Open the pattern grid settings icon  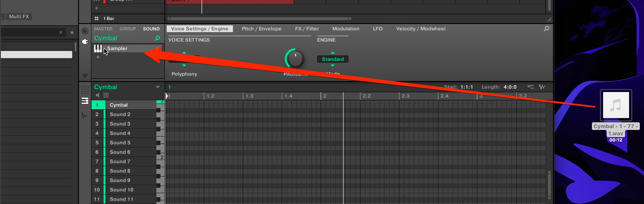click(x=96, y=18)
